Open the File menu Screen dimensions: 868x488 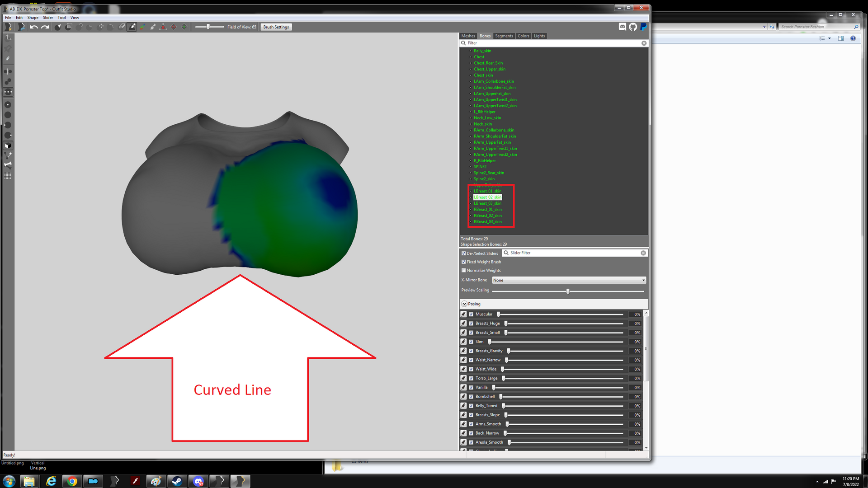[x=8, y=18]
